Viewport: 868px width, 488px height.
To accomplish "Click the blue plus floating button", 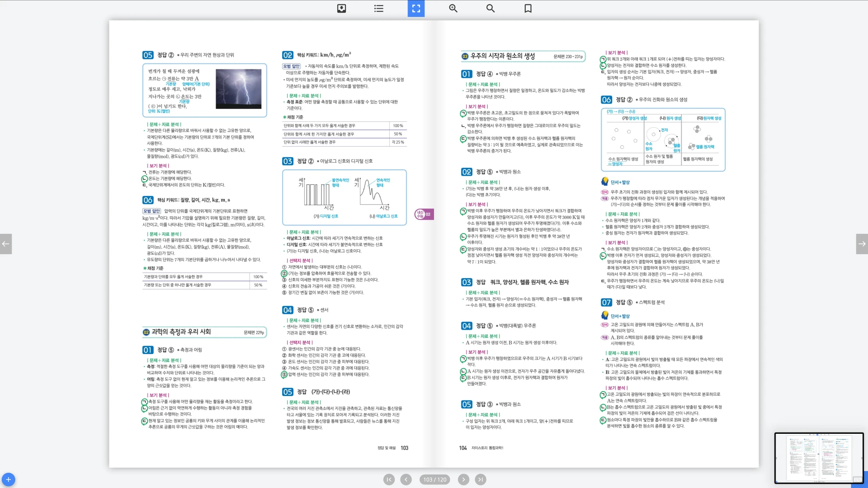I will pos(8,479).
